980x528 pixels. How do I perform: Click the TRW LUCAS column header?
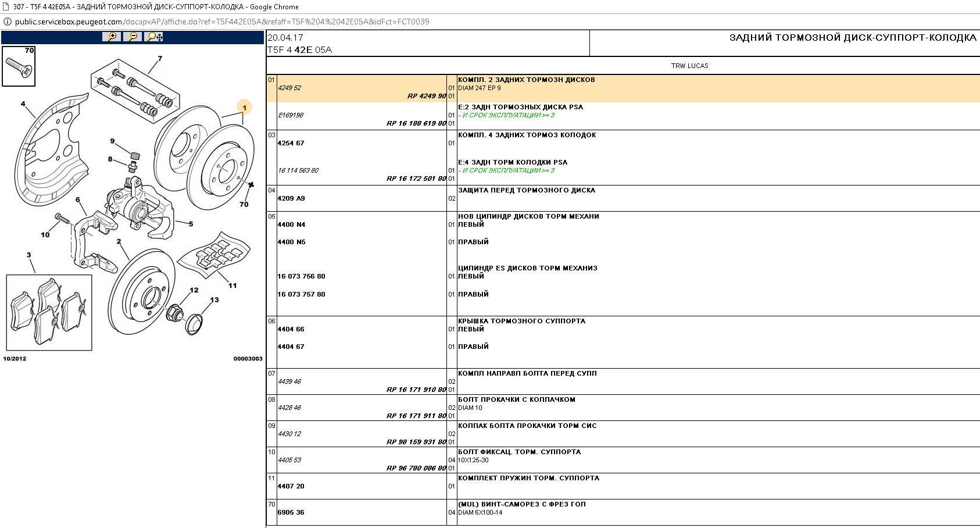[x=690, y=66]
